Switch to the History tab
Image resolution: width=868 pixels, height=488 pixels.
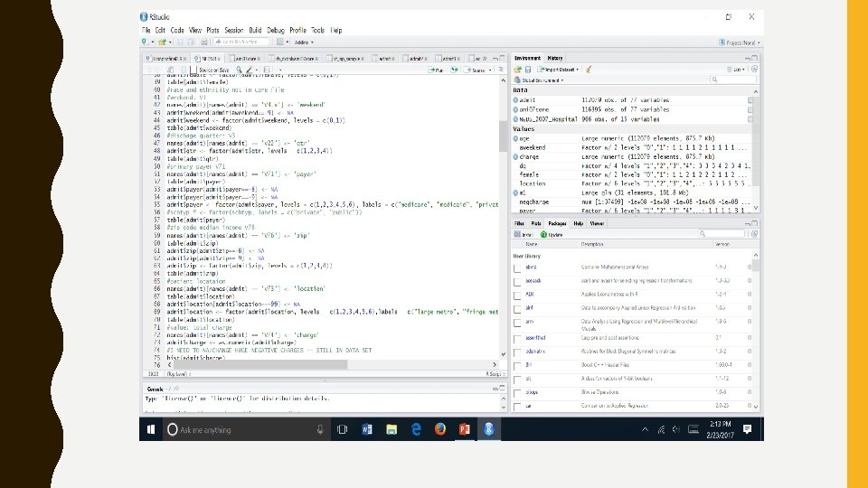click(x=554, y=58)
